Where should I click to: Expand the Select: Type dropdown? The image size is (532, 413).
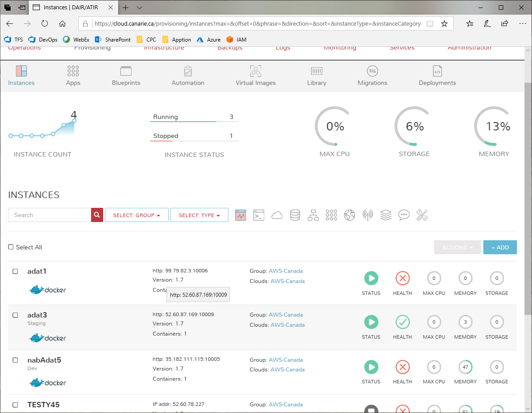point(199,215)
